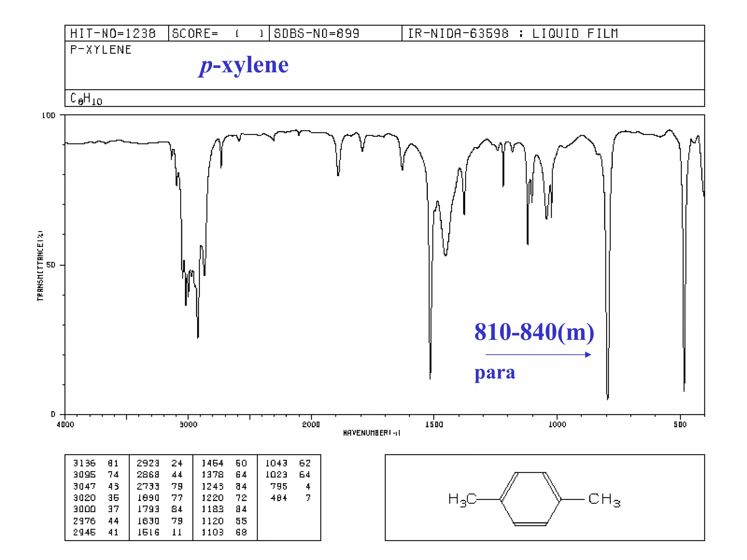Click the 4000 wavenumber axis label
Screen dimensions: 747x560
click(x=65, y=424)
